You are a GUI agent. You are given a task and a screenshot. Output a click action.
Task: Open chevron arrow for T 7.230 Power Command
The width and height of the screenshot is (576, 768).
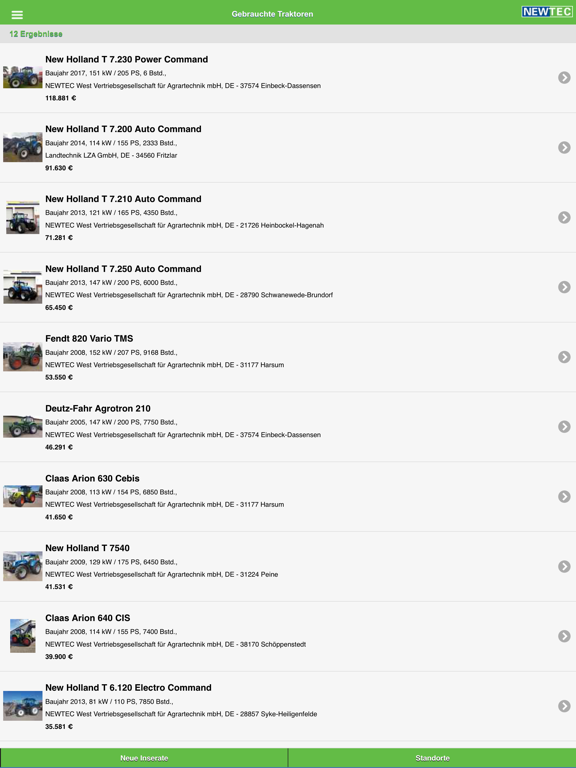click(564, 77)
